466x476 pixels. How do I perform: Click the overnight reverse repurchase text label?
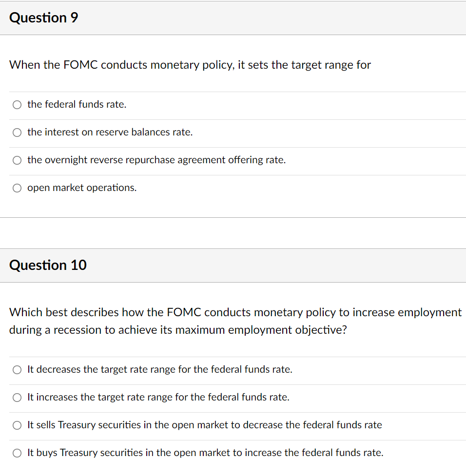pyautogui.click(x=156, y=160)
